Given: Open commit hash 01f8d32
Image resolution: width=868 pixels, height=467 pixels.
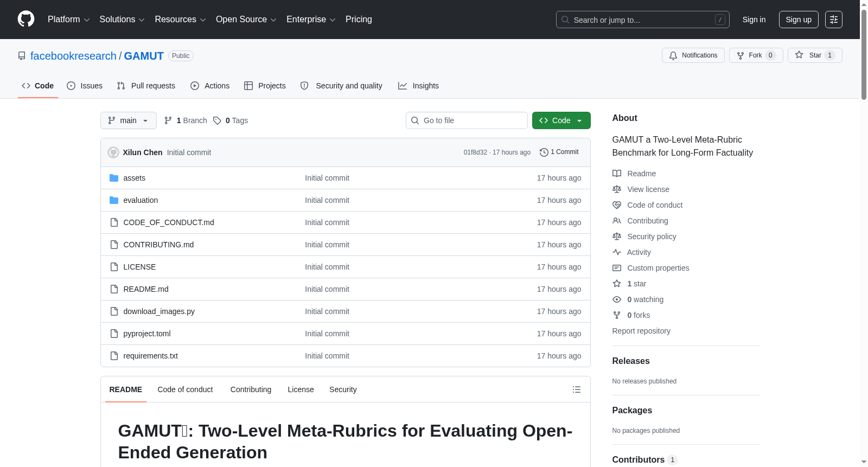Looking at the screenshot, I should coord(475,152).
